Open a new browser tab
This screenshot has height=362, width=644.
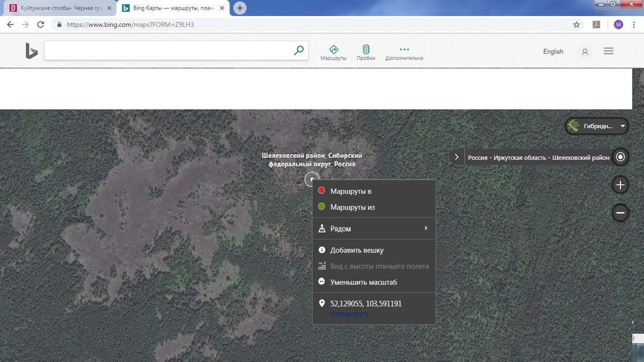pos(240,8)
